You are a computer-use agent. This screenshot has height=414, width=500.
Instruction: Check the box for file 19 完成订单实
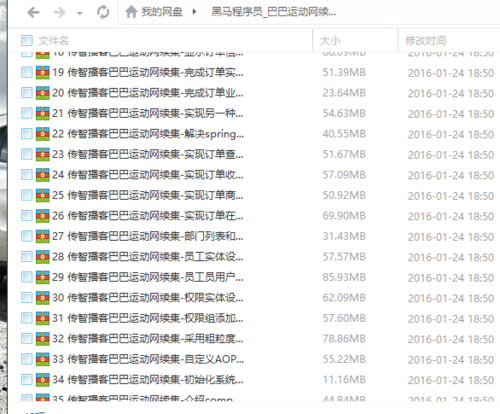(27, 72)
